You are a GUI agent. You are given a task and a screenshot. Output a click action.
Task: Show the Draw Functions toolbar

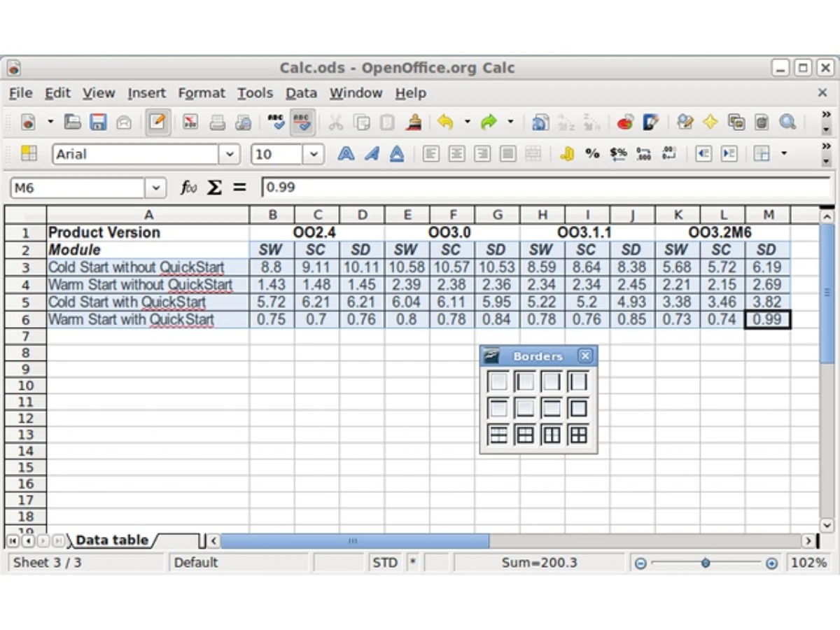tap(651, 122)
